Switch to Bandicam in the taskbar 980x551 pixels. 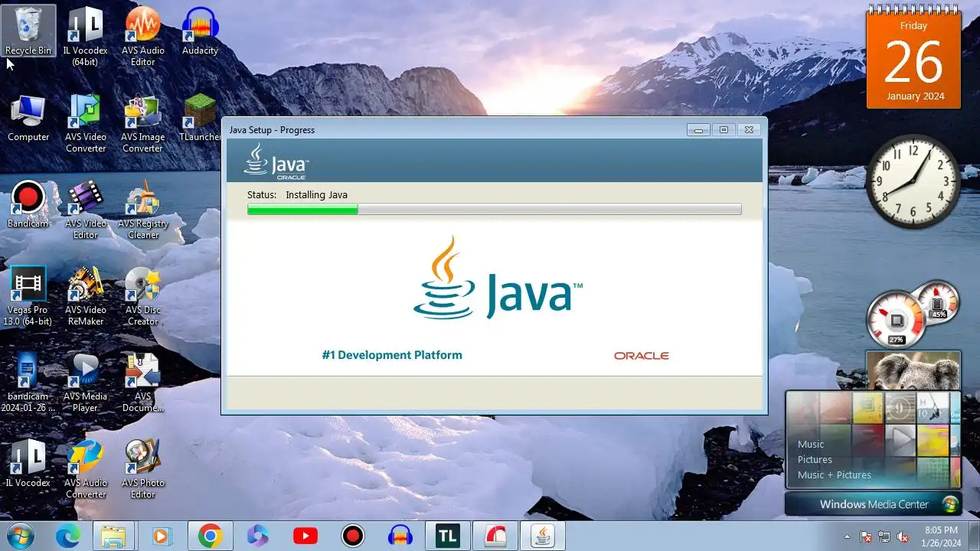(353, 536)
